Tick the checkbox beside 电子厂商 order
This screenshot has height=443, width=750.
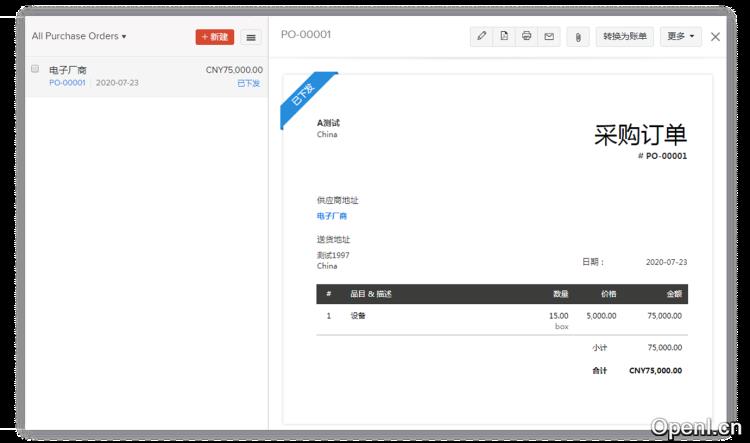pos(35,69)
